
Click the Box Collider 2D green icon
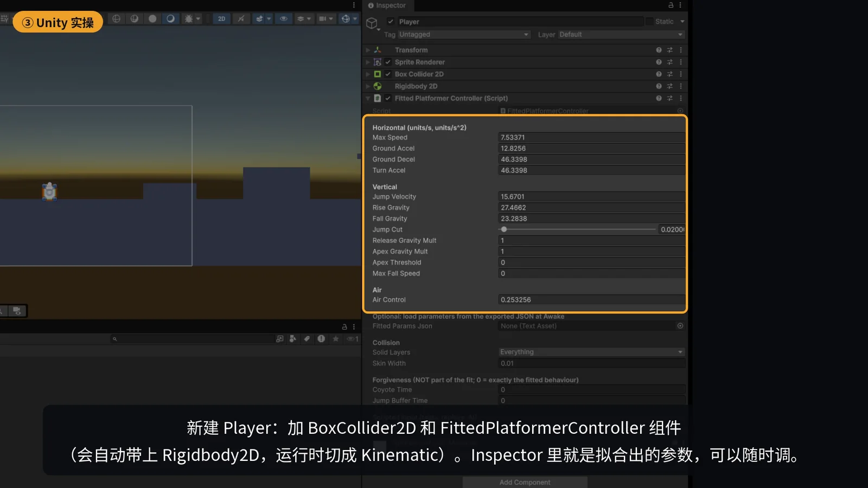click(x=378, y=74)
